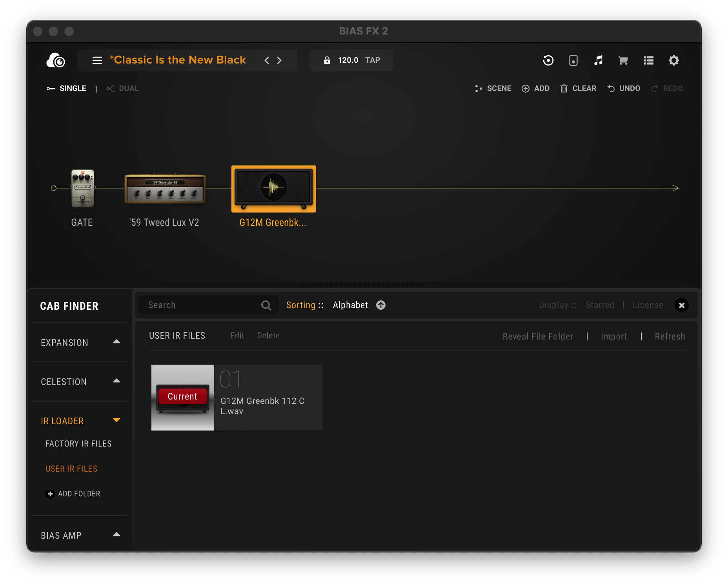This screenshot has width=728, height=585.
Task: Toggle the sort direction arrow icon
Action: click(381, 305)
